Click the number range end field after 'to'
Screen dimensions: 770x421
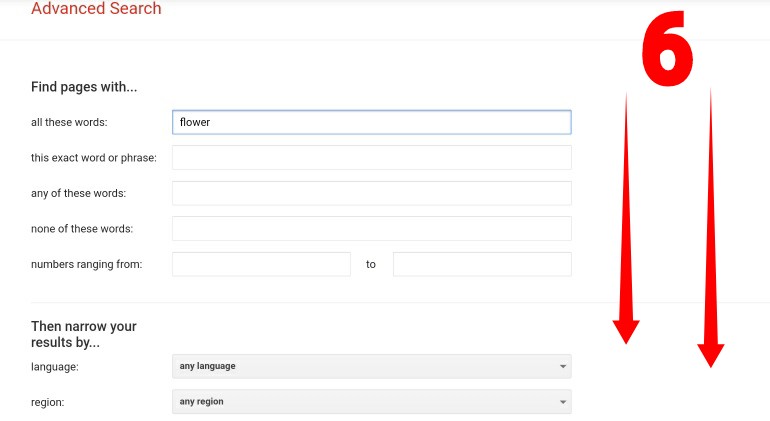pos(482,264)
